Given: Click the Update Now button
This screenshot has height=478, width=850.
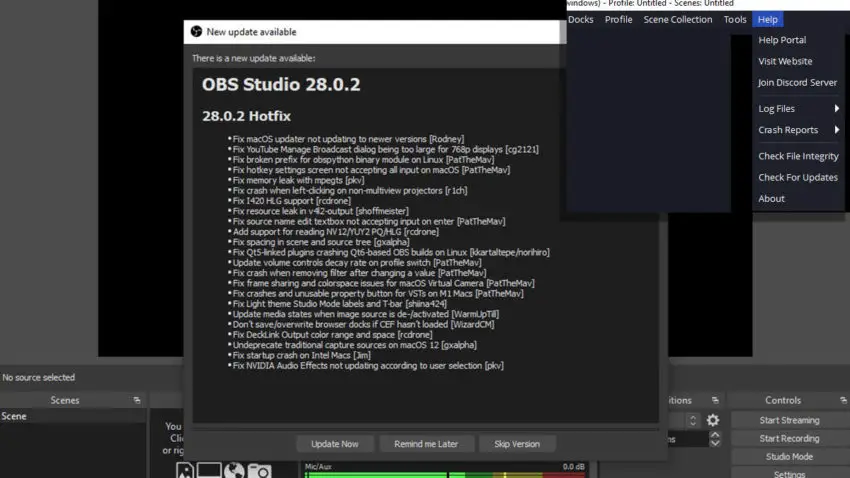Looking at the screenshot, I should point(334,444).
